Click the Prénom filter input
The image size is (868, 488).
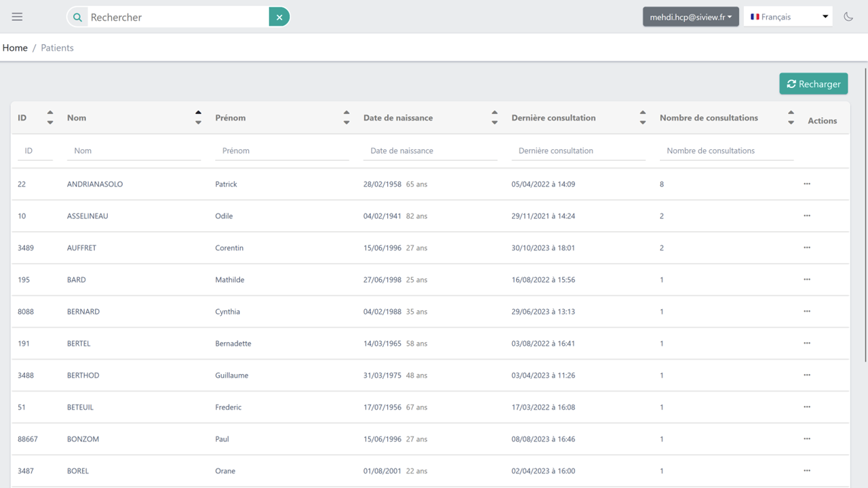coord(282,150)
